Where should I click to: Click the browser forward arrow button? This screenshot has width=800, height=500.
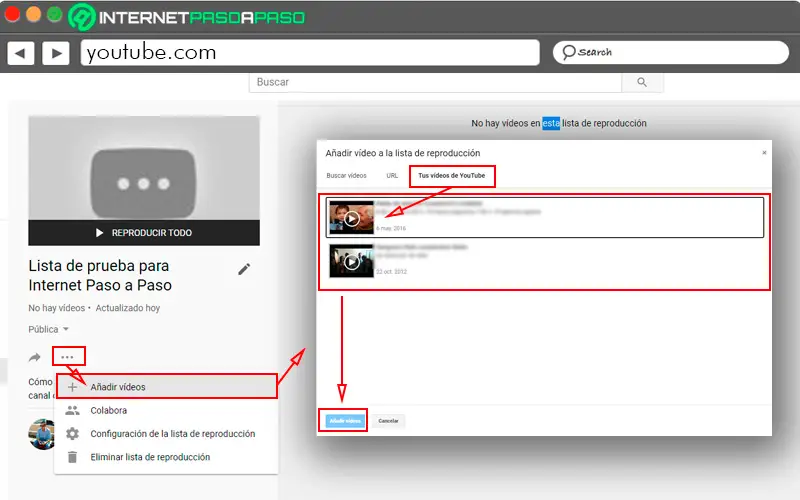click(56, 53)
